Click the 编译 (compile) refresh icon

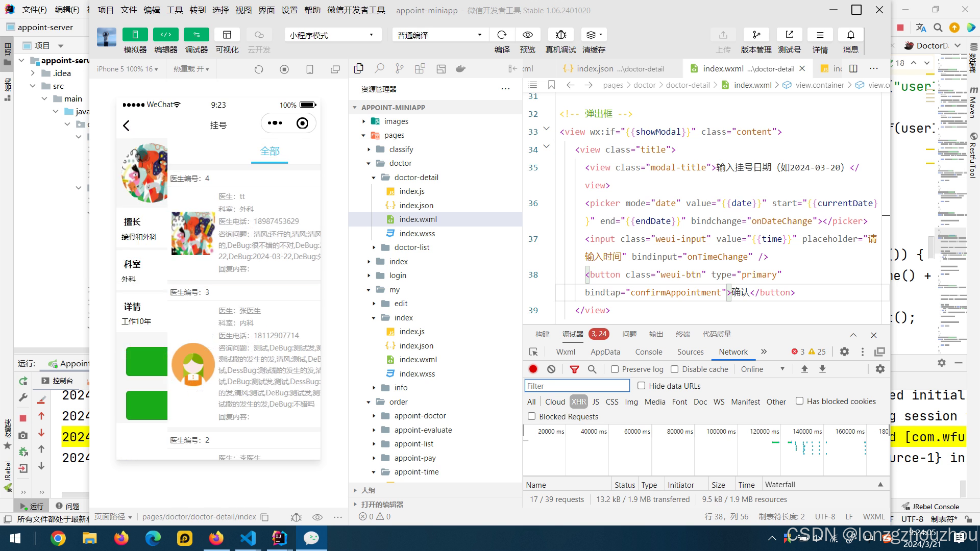tap(502, 35)
